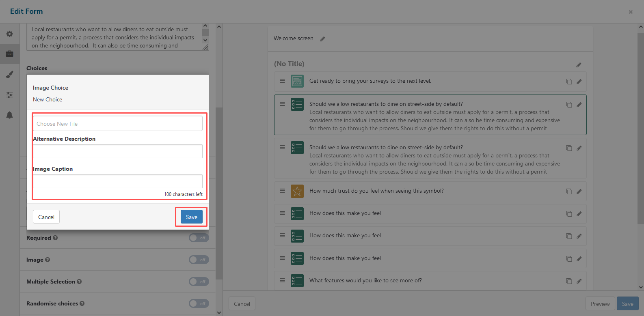
Task: Click the left panel scrollbar down arrow
Action: (219, 313)
